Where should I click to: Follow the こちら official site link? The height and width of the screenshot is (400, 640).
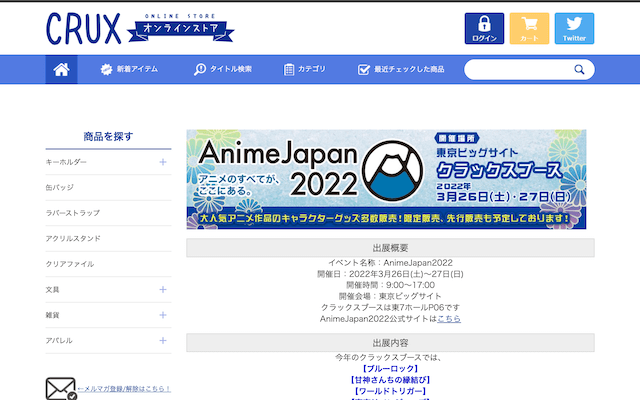449,318
